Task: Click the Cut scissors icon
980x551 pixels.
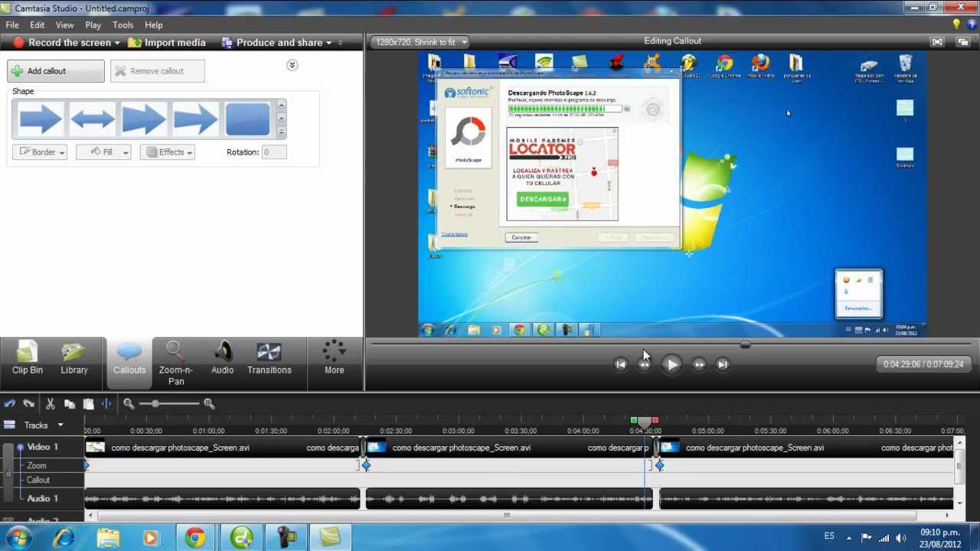Action: click(x=51, y=403)
